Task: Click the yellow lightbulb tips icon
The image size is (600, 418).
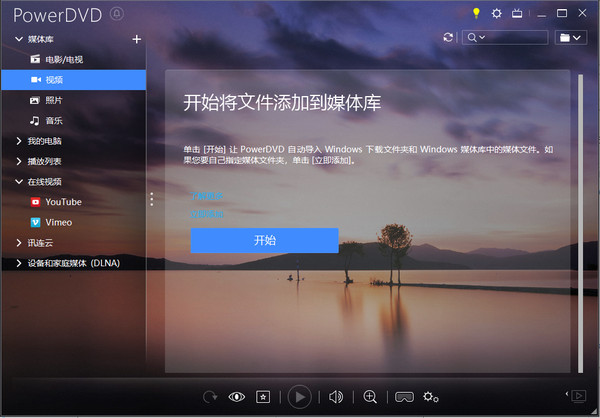Action: tap(476, 13)
